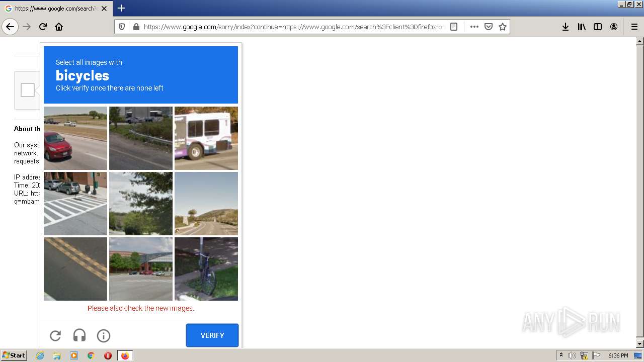Switch to audio captcha challenge
The width and height of the screenshot is (644, 362).
tap(79, 335)
